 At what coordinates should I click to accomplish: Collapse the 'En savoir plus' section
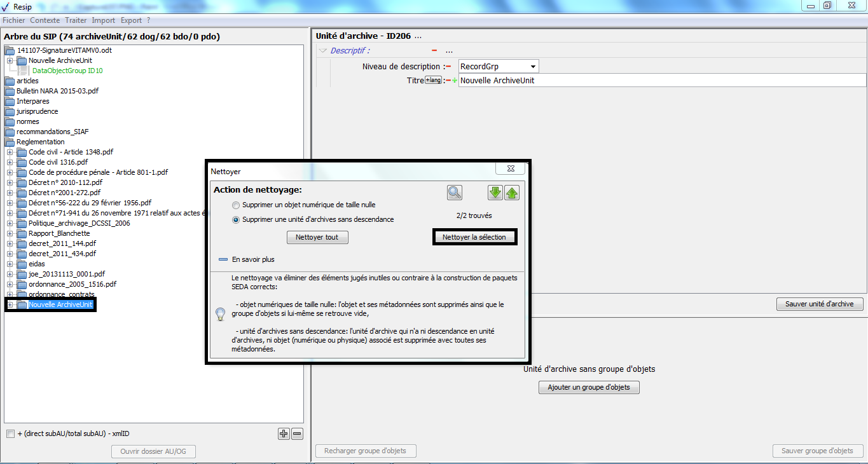pos(223,260)
